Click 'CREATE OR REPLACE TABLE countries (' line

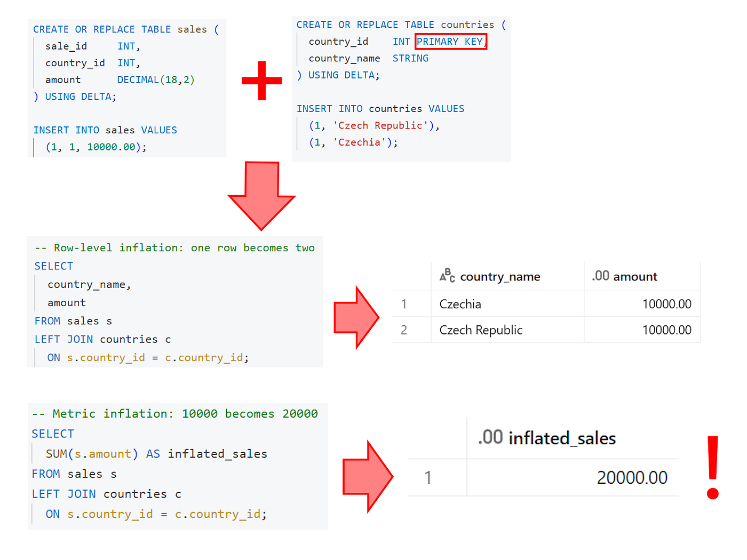[x=401, y=25]
